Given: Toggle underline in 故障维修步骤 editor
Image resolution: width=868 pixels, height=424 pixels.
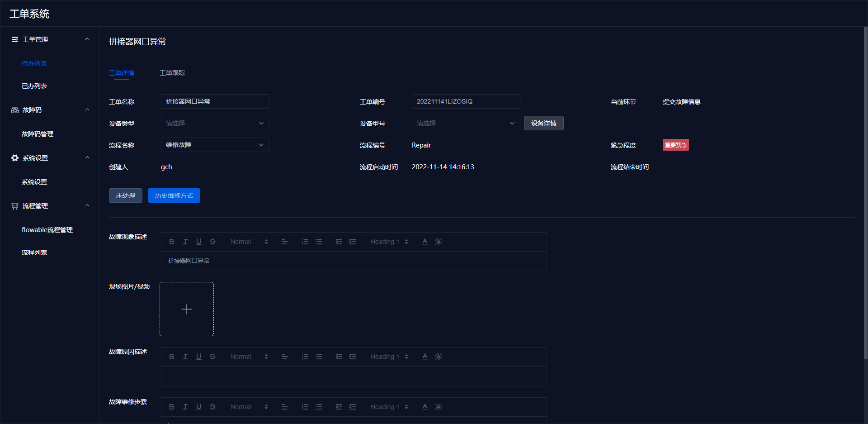Looking at the screenshot, I should [199, 407].
